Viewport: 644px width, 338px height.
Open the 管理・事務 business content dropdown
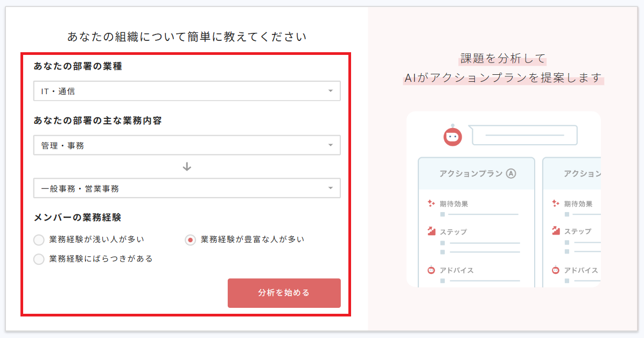187,145
